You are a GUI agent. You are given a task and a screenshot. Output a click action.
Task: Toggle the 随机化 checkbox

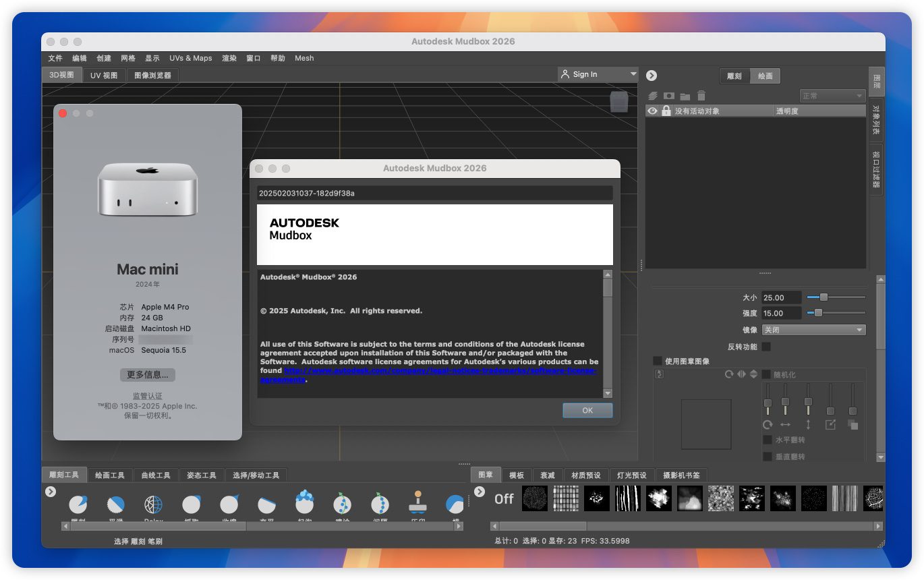(767, 374)
